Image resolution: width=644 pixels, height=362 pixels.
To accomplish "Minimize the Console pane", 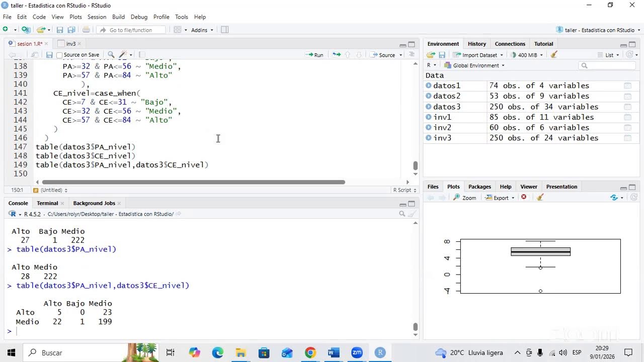I will click(x=403, y=204).
